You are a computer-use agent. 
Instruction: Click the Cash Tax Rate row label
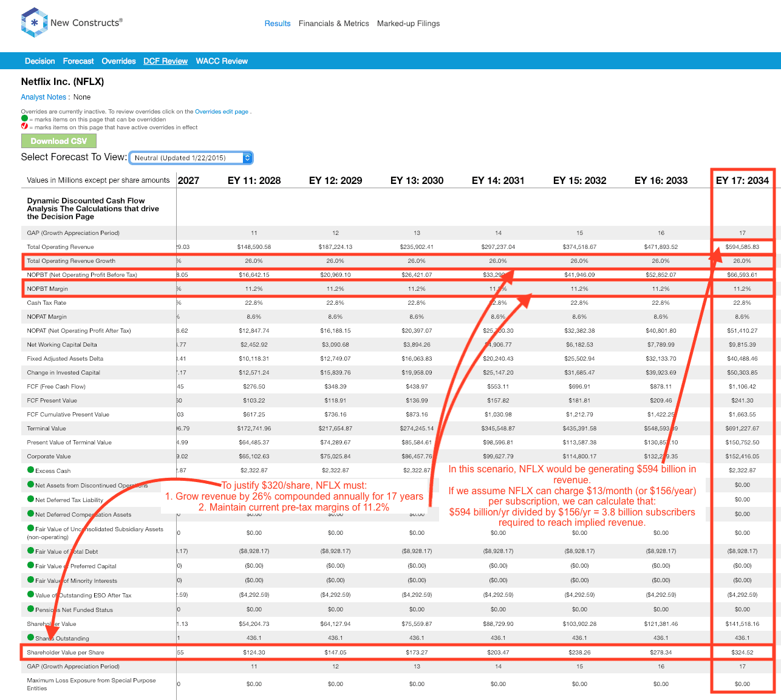(x=47, y=303)
